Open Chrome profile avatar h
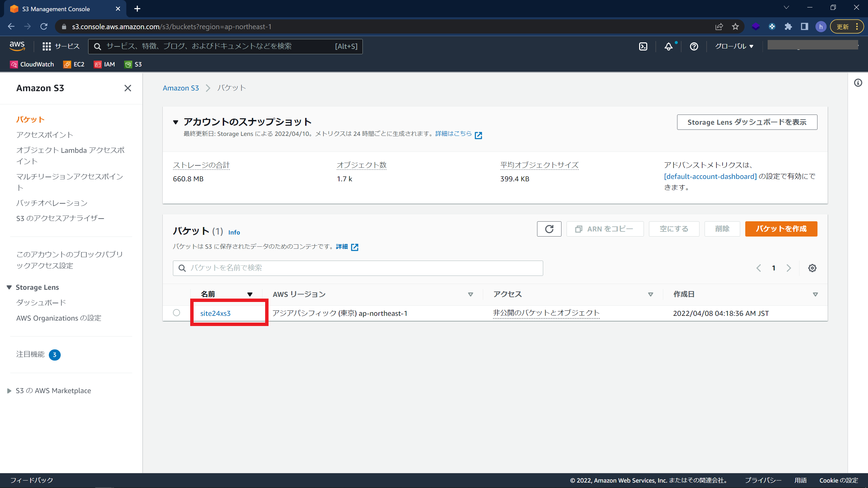Image resolution: width=868 pixels, height=488 pixels. (821, 26)
